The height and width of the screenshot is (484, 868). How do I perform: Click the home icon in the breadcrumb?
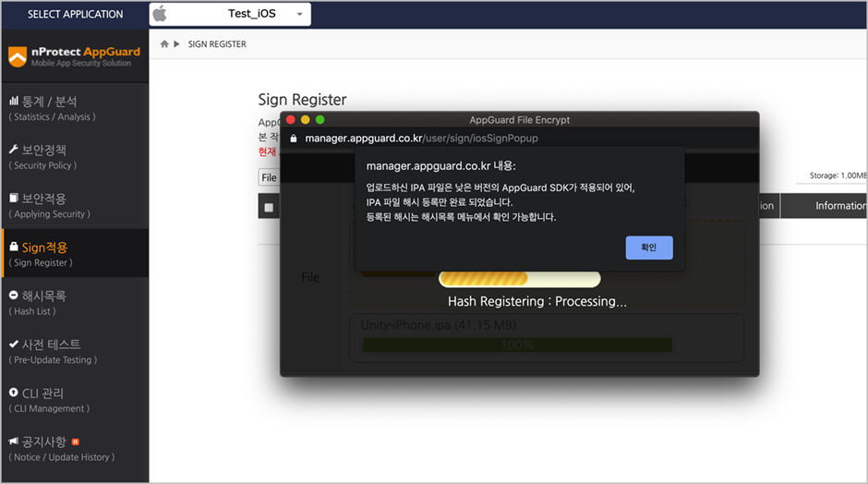(164, 43)
